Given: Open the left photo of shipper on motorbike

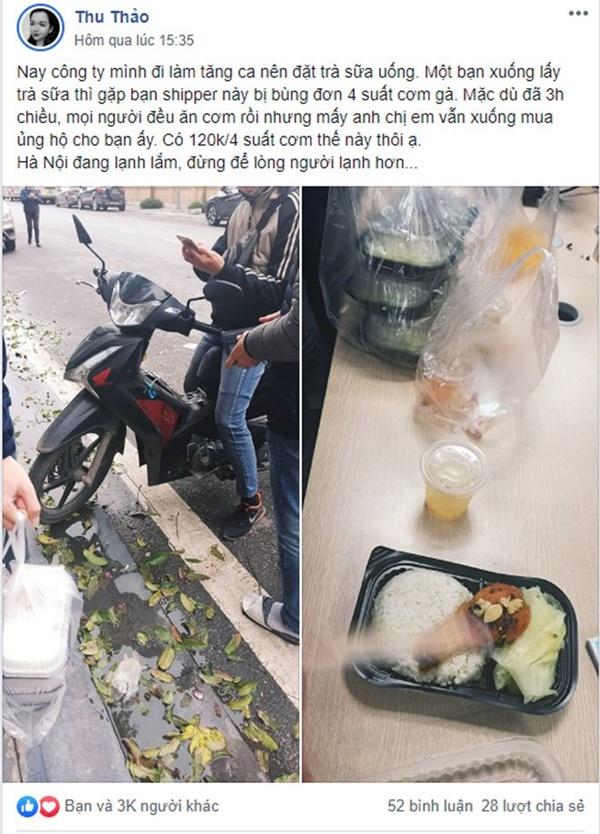Looking at the screenshot, I should [x=151, y=484].
